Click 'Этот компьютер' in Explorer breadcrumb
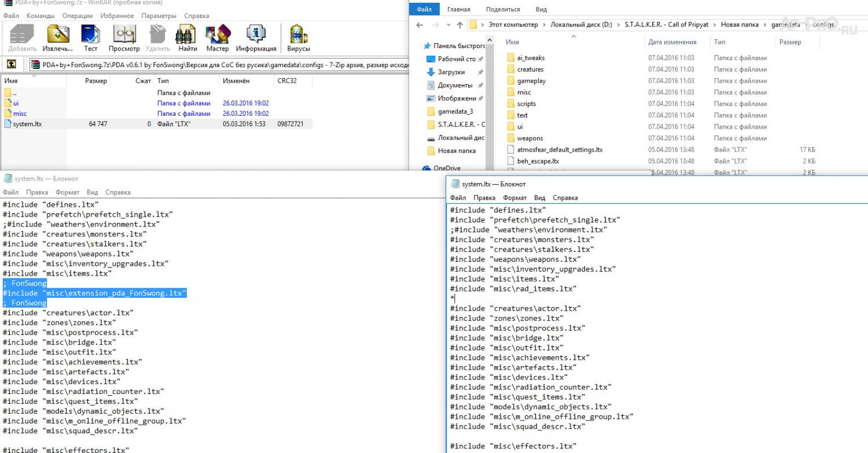Viewport: 868px width, 453px height. (513, 25)
